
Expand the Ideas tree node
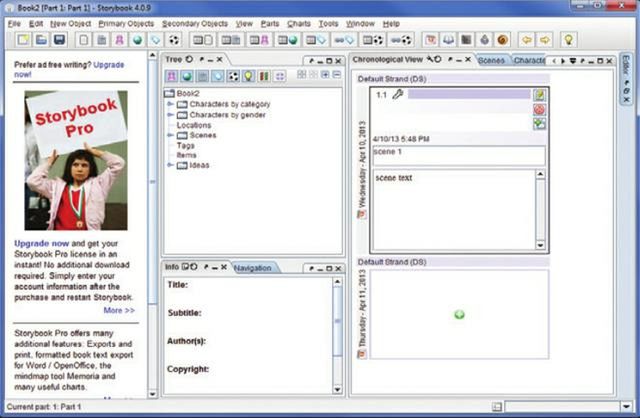point(170,165)
